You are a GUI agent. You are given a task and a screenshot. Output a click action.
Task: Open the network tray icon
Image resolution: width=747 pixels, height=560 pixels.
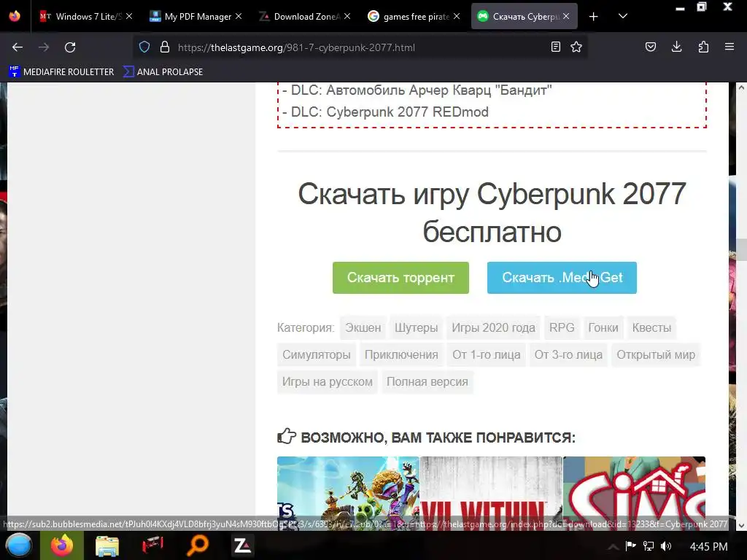(x=648, y=546)
